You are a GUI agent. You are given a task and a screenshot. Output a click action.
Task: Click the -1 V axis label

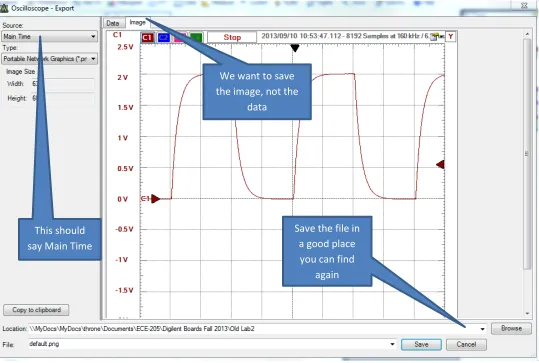(121, 260)
